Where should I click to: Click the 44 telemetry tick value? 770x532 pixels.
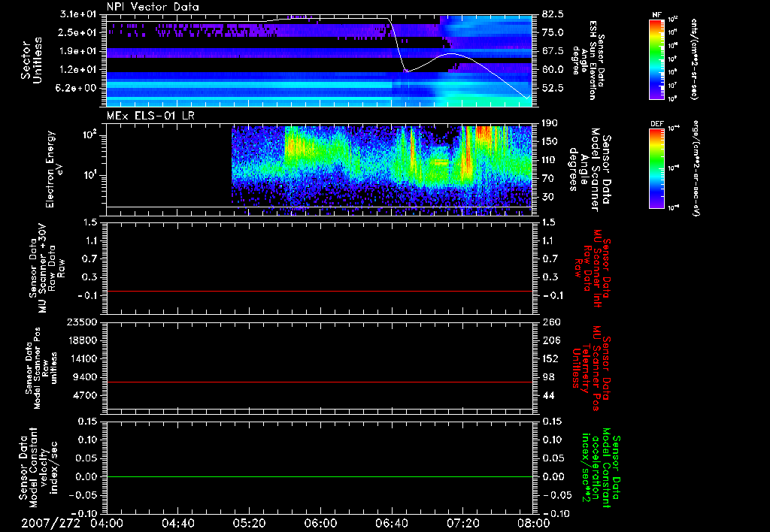coord(548,395)
